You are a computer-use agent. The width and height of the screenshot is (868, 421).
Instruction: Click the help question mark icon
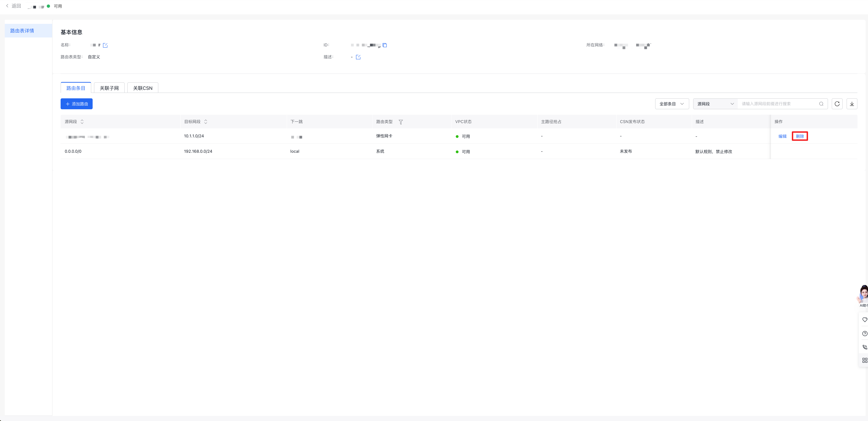click(864, 333)
